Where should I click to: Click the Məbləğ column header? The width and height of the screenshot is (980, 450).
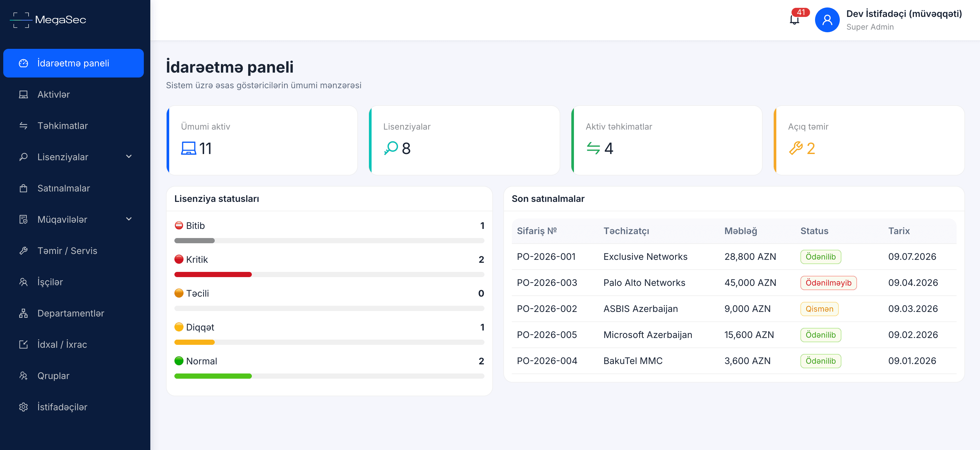(x=740, y=231)
